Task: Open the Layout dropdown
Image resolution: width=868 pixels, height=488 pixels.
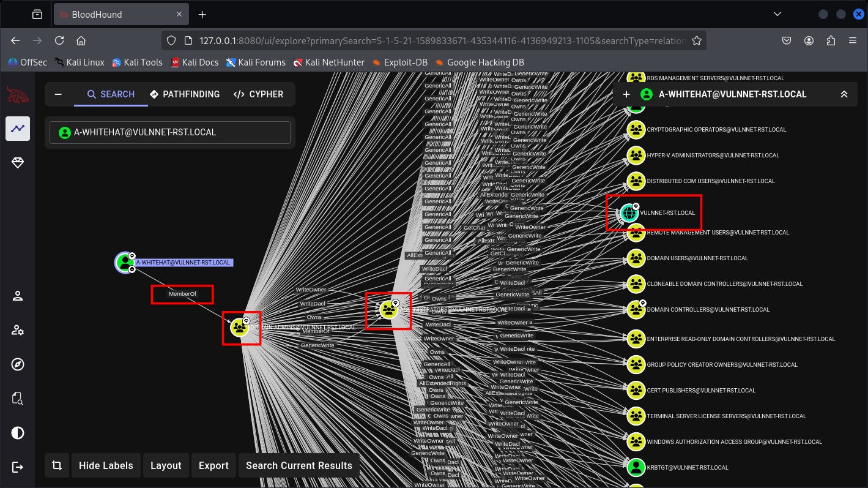Action: pos(166,465)
